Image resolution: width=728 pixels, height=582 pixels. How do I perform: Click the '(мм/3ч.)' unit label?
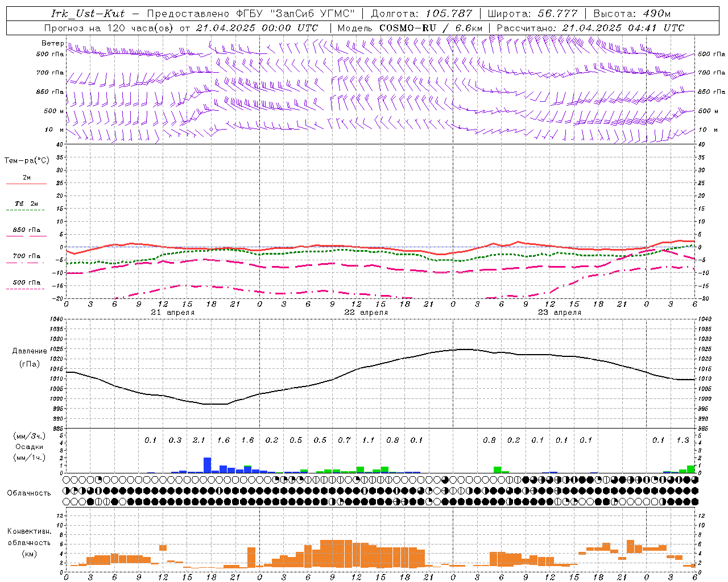point(29,436)
